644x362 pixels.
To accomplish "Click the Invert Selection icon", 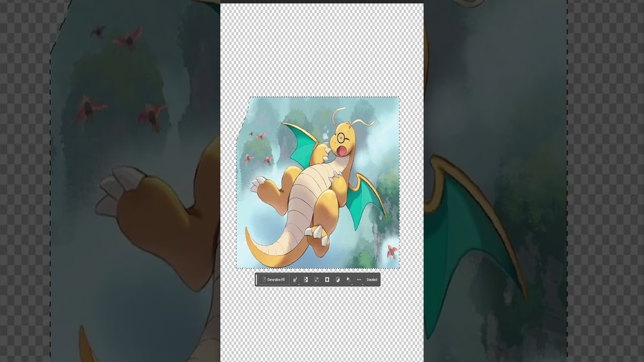I will (x=306, y=280).
